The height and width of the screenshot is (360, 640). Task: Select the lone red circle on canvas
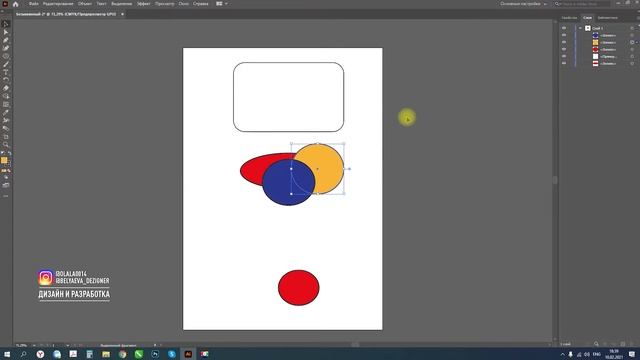coord(299,288)
